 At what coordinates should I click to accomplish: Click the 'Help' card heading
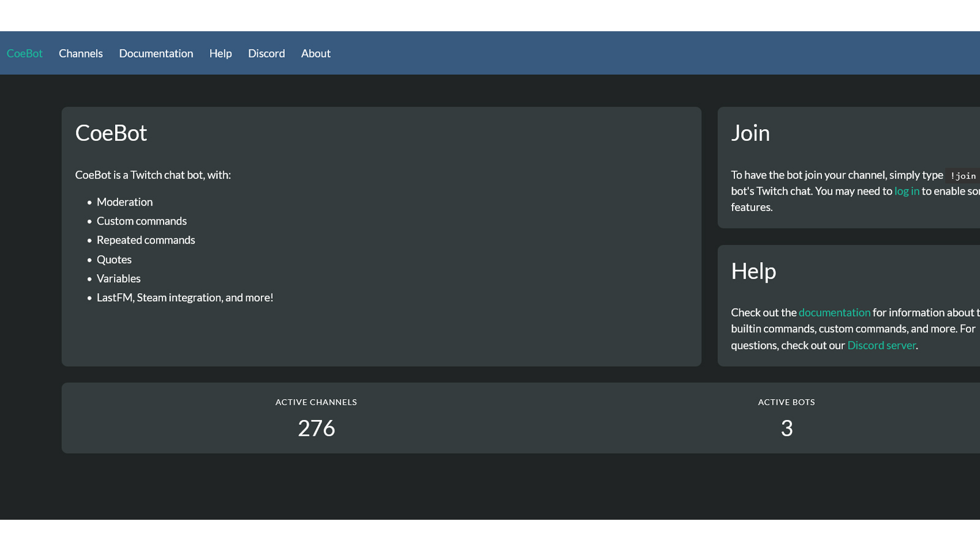(x=753, y=271)
